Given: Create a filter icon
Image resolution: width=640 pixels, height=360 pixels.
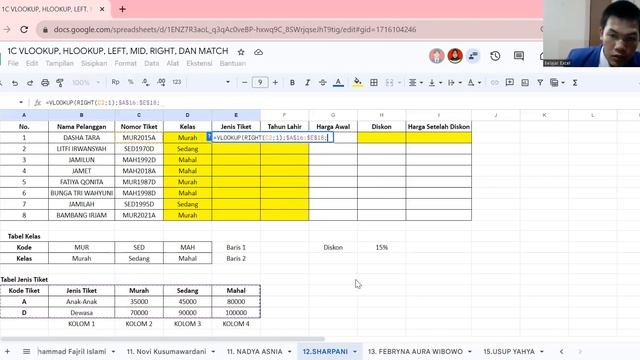Looking at the screenshot, I should point(540,83).
